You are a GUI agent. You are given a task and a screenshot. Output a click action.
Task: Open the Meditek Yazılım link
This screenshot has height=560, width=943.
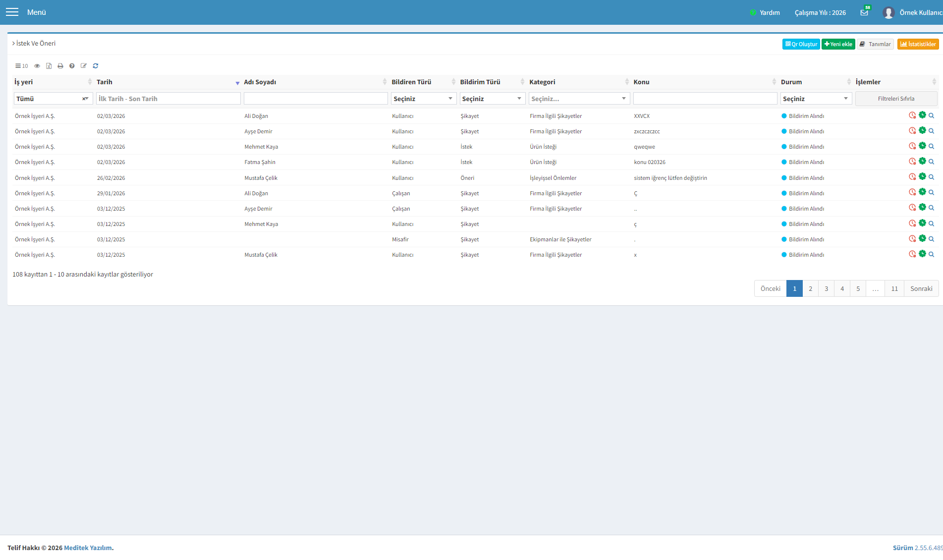point(88,548)
